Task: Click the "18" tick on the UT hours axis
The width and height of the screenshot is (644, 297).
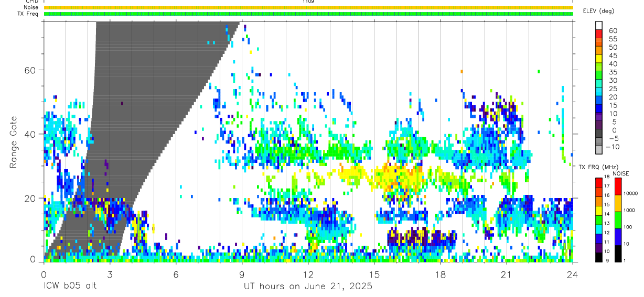Action: click(440, 274)
